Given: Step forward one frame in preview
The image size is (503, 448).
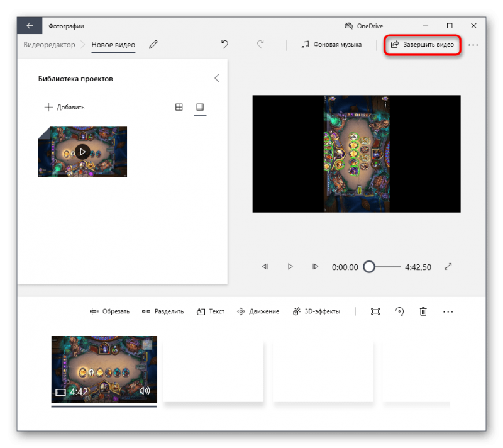Looking at the screenshot, I should click(315, 266).
